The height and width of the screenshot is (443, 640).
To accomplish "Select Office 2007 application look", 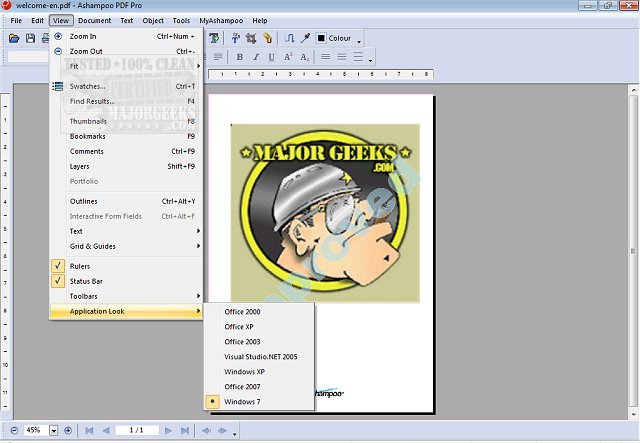I will point(259,387).
